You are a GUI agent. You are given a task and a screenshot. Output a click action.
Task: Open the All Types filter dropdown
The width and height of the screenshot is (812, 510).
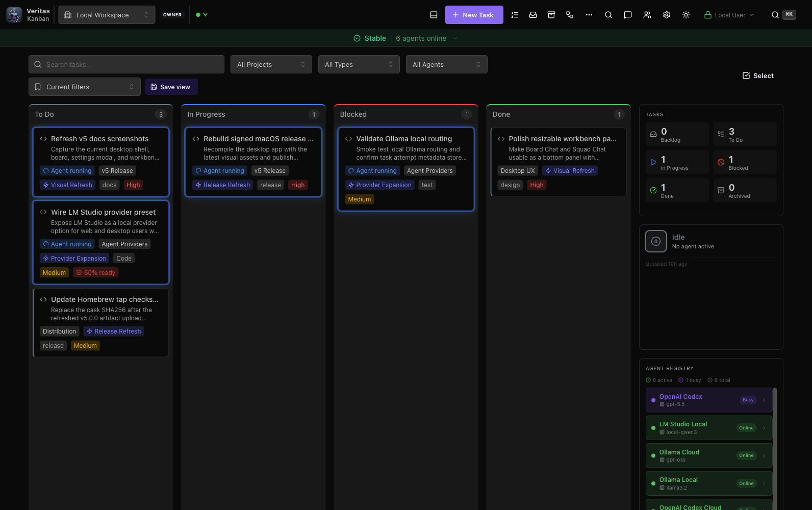coord(359,64)
